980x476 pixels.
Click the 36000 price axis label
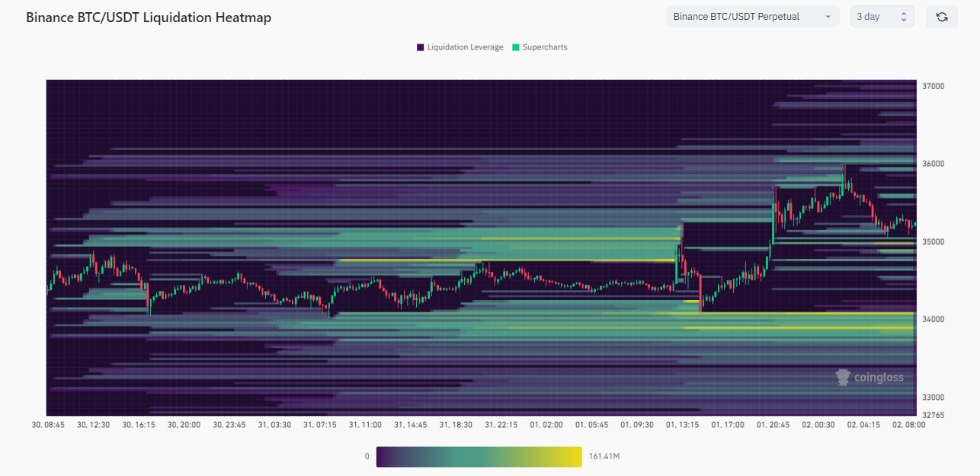click(x=933, y=164)
